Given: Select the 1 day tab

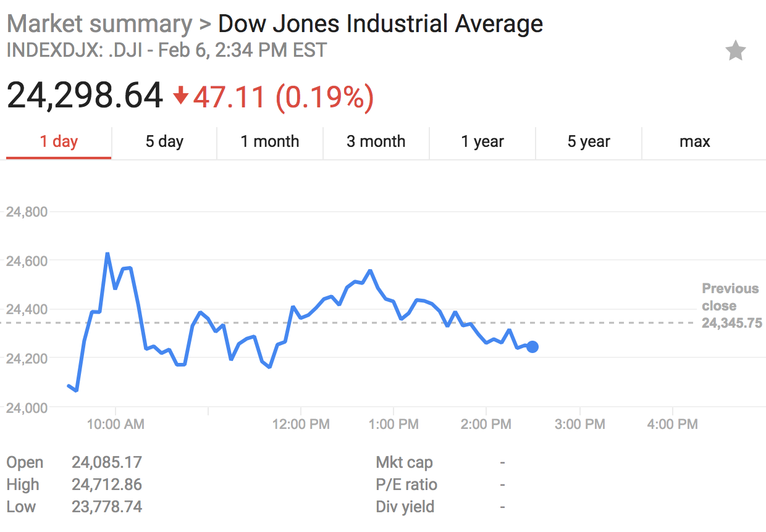Looking at the screenshot, I should (59, 142).
